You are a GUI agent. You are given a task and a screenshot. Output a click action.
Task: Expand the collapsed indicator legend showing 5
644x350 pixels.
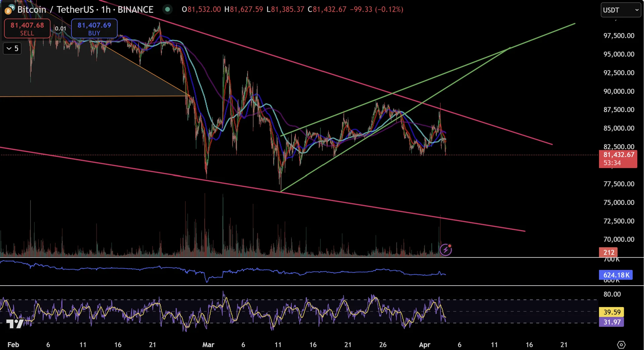[12, 49]
